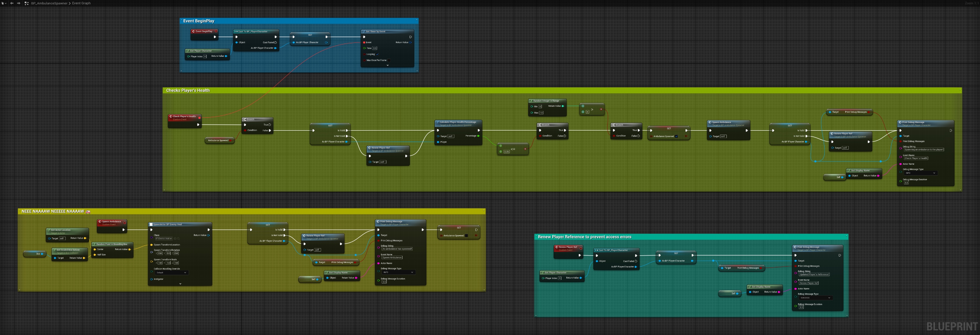This screenshot has height=335, width=980.
Task: Click the value 4 on the greater-than node
Action: pos(587,112)
